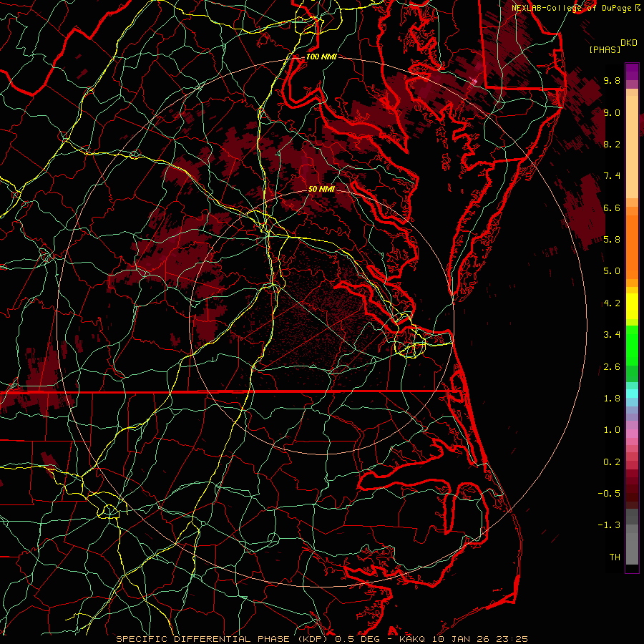Click the -1.3 scale label

(x=609, y=525)
